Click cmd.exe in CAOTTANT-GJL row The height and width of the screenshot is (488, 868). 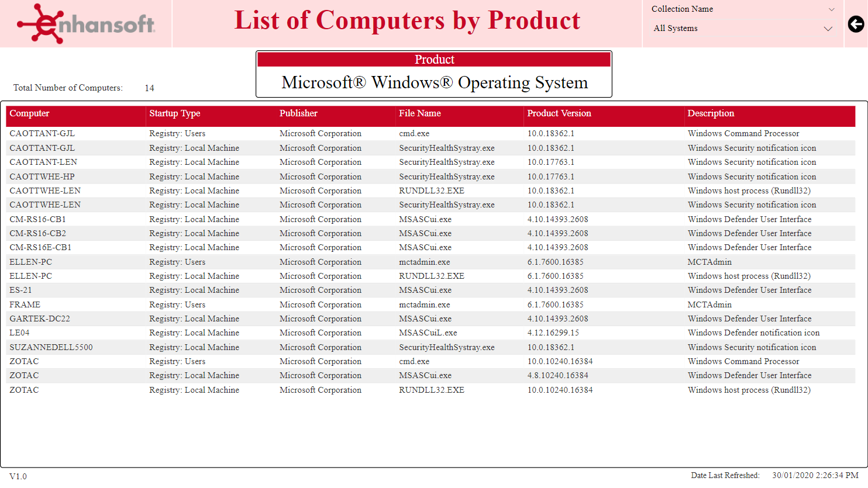click(414, 133)
